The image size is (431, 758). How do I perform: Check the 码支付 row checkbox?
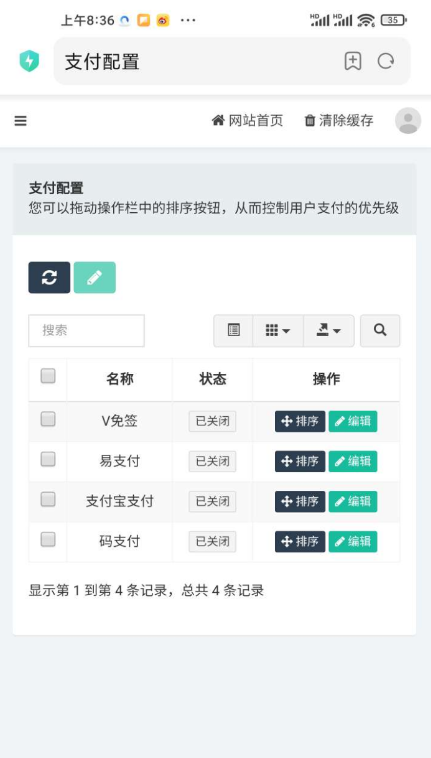[x=48, y=539]
